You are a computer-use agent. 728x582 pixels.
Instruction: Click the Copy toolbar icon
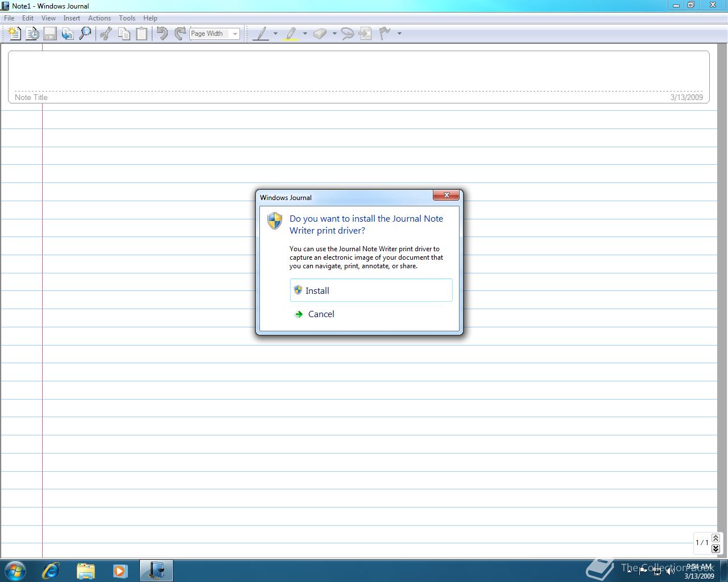click(123, 34)
